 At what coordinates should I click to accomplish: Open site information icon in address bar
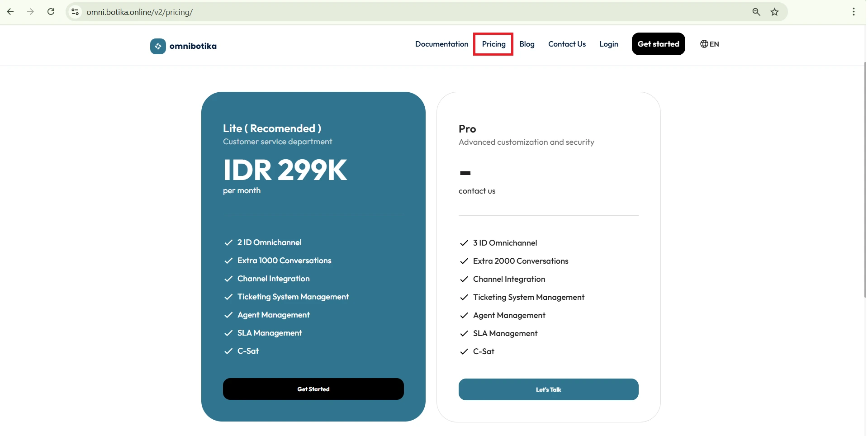pos(76,12)
